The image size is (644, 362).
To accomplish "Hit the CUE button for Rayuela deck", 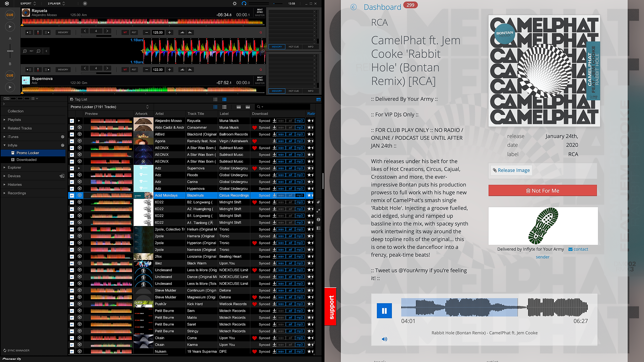I will [10, 15].
